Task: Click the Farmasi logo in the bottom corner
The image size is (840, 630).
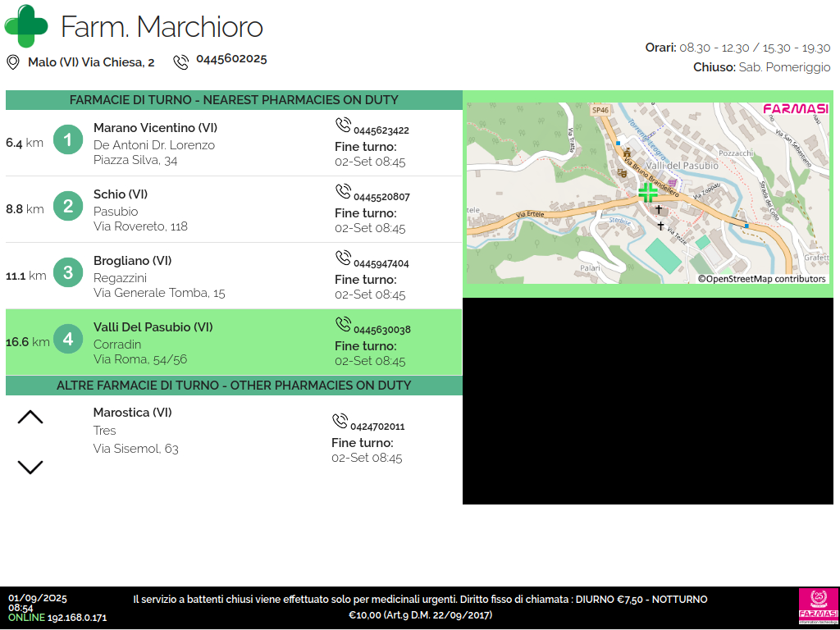Action: 818,606
